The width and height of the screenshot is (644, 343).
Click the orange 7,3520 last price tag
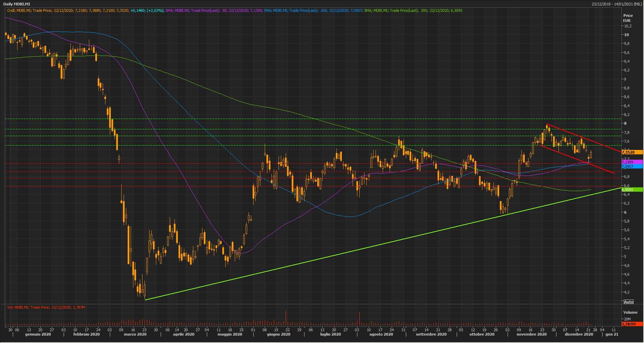point(628,152)
